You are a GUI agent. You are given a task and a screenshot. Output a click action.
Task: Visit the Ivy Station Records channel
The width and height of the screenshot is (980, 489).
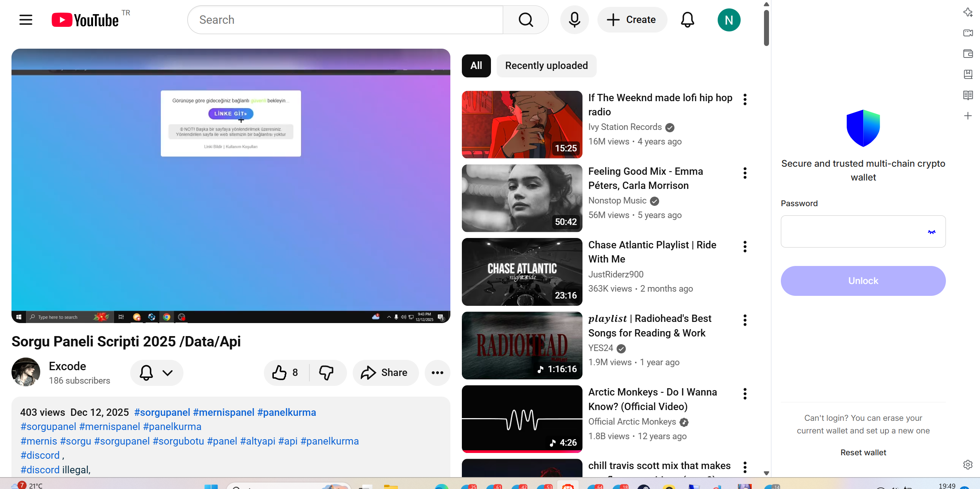point(625,127)
